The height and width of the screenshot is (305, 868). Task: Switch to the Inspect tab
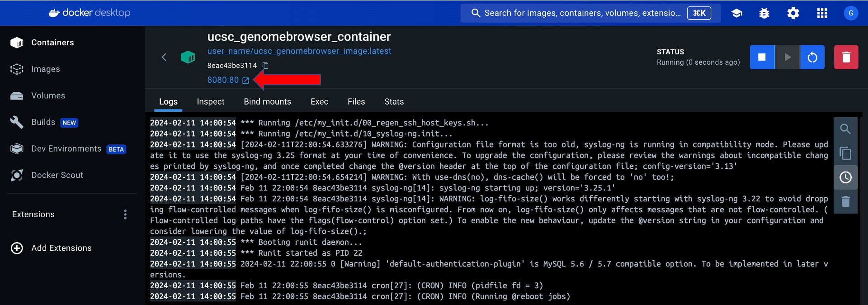coord(210,102)
